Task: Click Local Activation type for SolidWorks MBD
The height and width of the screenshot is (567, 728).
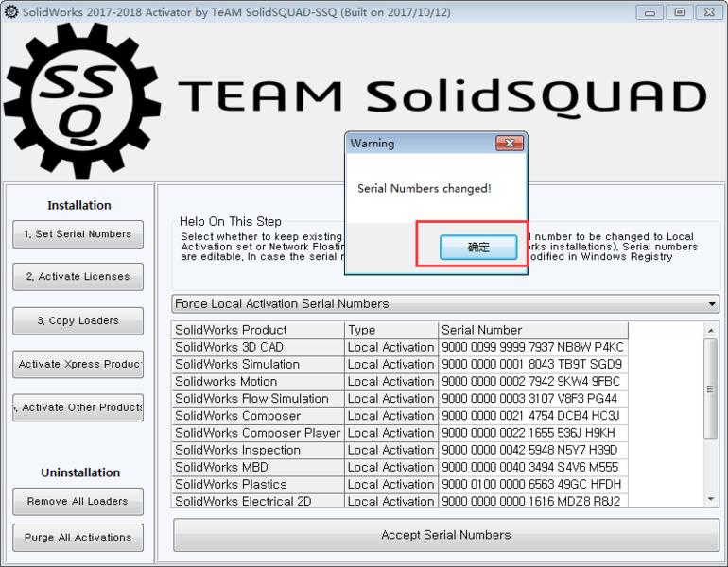Action: [x=391, y=467]
